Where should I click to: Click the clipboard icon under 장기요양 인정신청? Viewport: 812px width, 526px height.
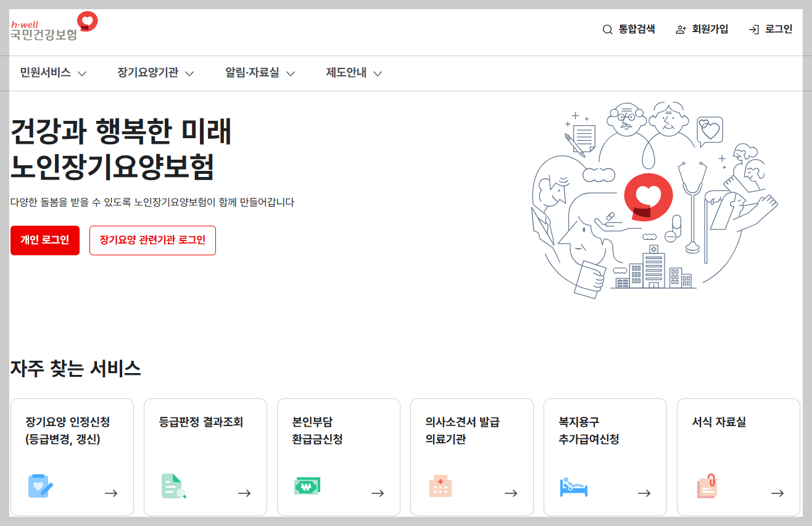(41, 487)
